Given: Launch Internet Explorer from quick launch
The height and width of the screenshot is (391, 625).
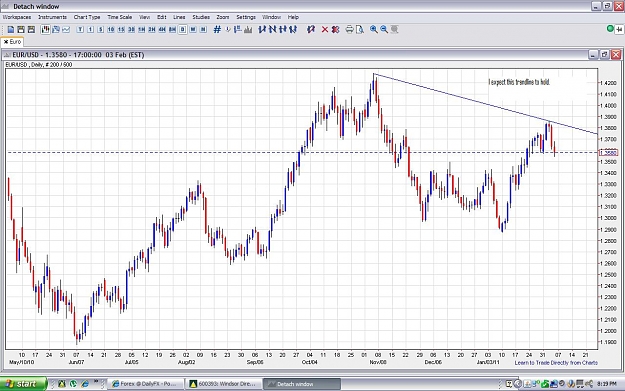Looking at the screenshot, I should (85, 384).
